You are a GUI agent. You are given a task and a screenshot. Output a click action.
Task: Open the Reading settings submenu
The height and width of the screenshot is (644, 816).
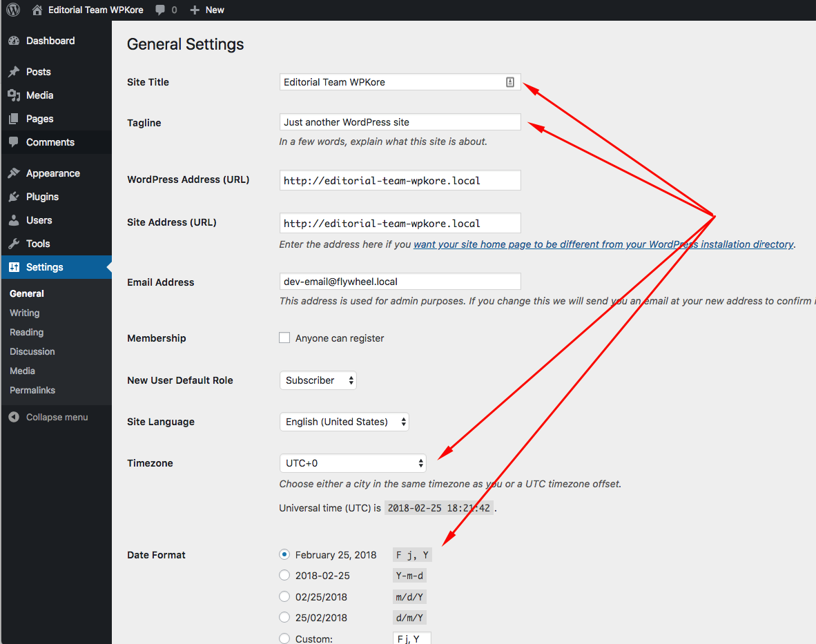pyautogui.click(x=26, y=332)
